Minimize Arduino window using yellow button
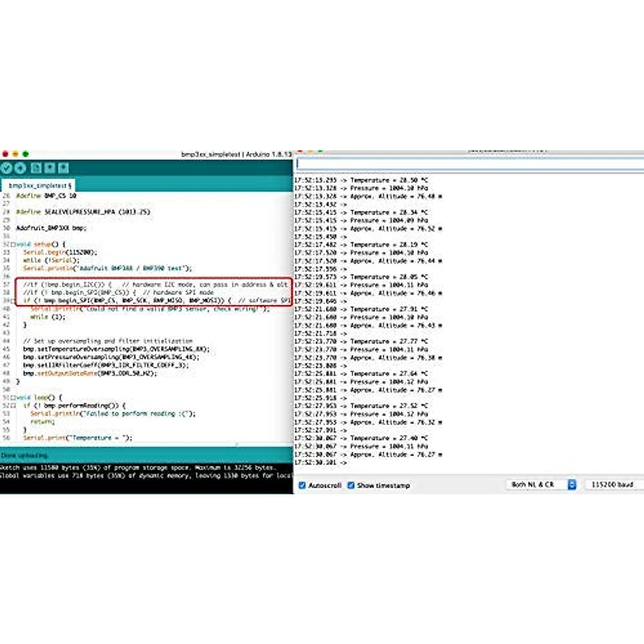644x644 pixels. click(16, 154)
